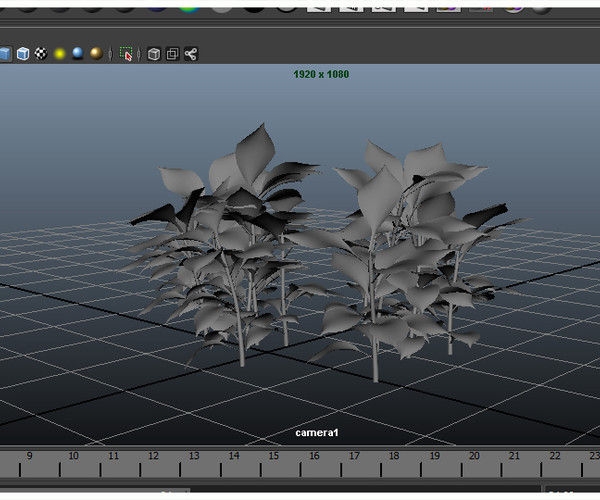Toggle X-ray single cube icon
This screenshot has width=600, height=500.
click(x=154, y=53)
